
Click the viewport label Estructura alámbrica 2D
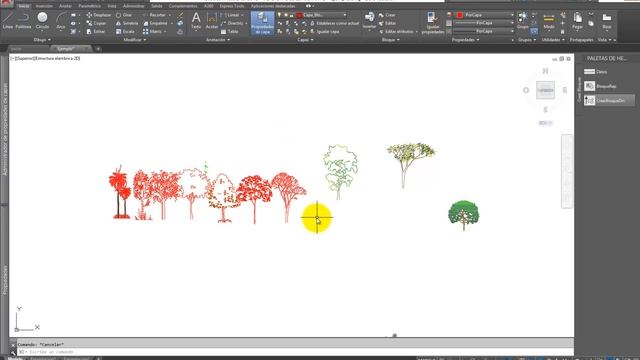[58, 58]
